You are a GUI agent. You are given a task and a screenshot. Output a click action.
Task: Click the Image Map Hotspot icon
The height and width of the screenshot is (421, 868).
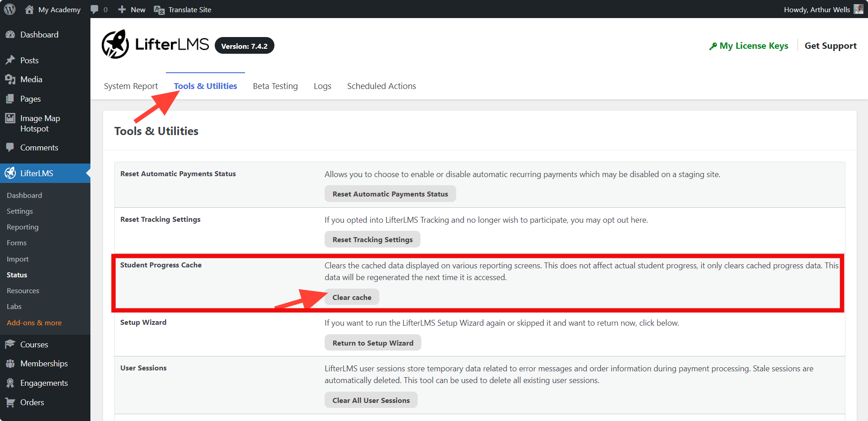10,118
